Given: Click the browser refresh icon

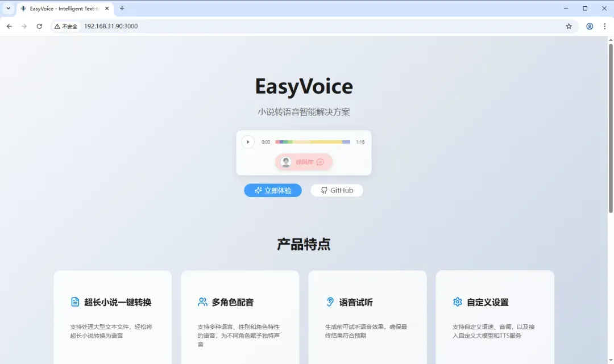Looking at the screenshot, I should pos(38,26).
